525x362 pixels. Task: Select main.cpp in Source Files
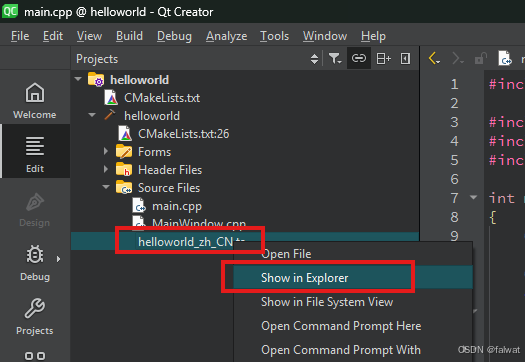177,206
